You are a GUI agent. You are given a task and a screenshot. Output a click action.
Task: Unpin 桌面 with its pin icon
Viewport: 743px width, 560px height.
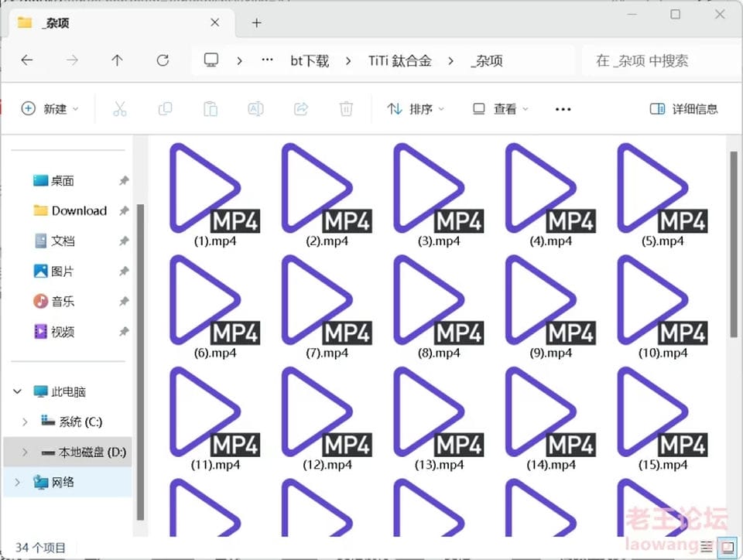[x=124, y=180]
